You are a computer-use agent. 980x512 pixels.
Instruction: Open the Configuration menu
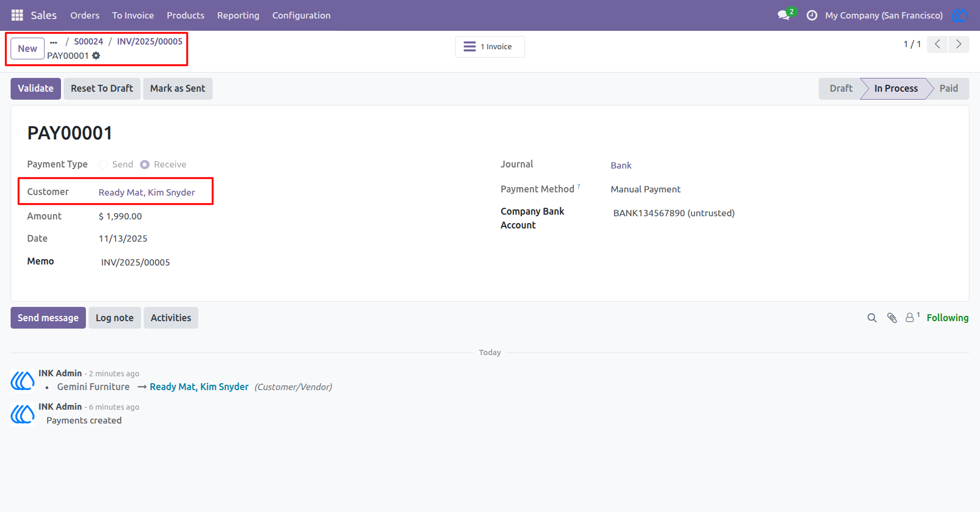pyautogui.click(x=301, y=15)
